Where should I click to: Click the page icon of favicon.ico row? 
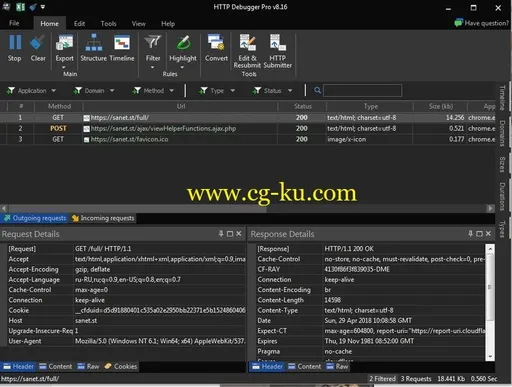pos(86,139)
